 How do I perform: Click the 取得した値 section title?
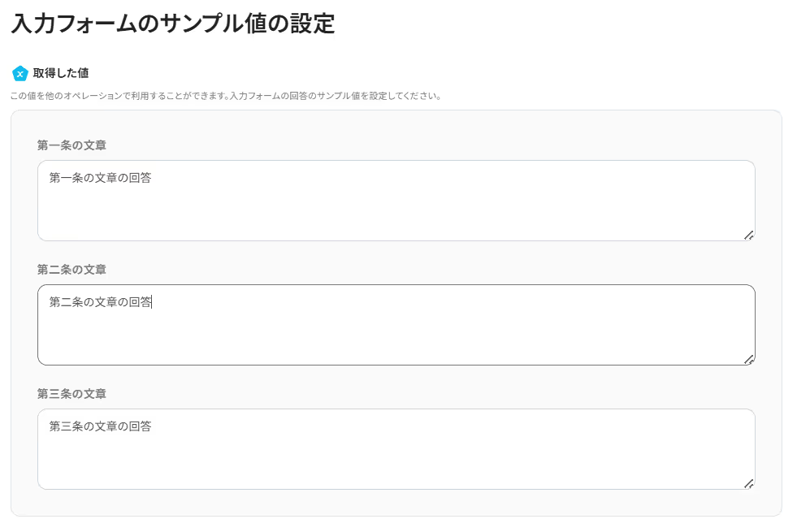click(61, 73)
